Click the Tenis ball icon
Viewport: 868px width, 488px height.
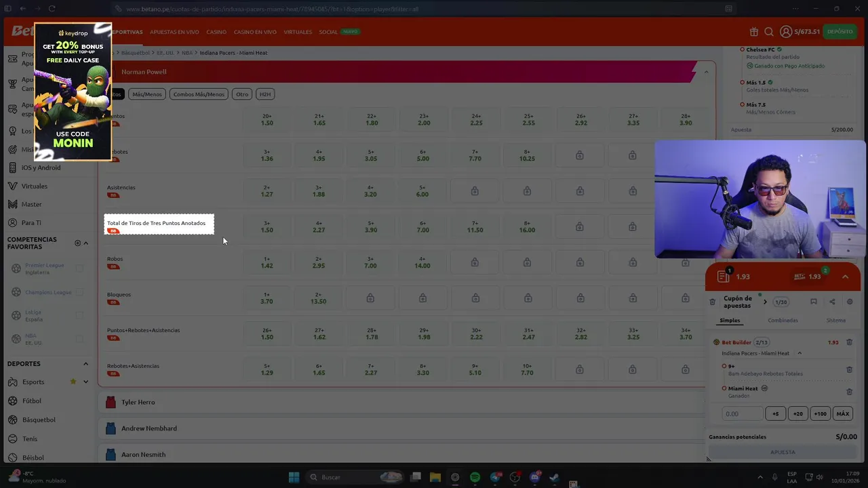(x=12, y=439)
